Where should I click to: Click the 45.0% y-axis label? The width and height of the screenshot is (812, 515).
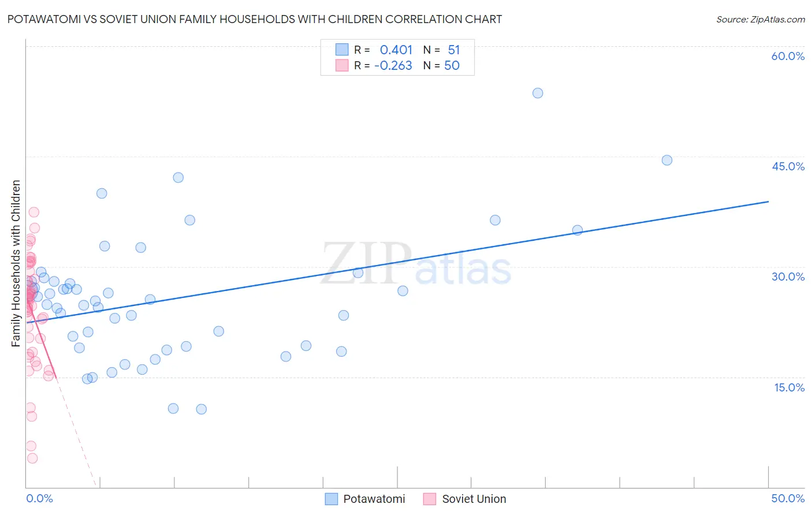click(x=788, y=166)
